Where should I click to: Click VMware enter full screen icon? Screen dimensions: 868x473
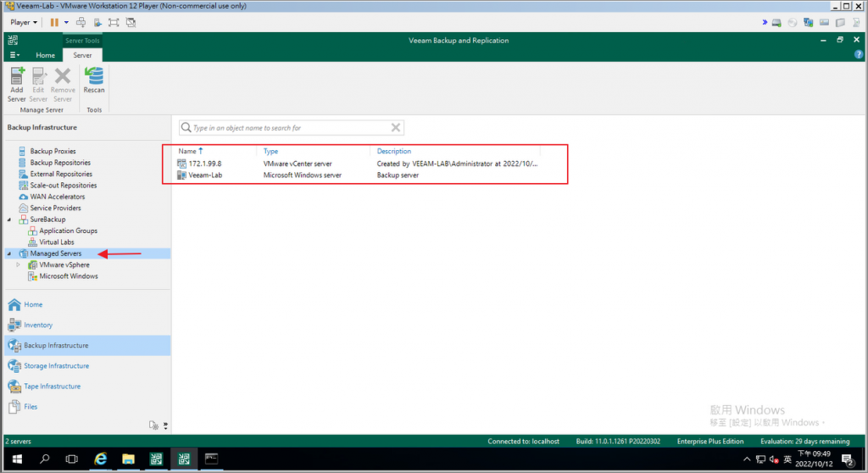click(x=114, y=23)
